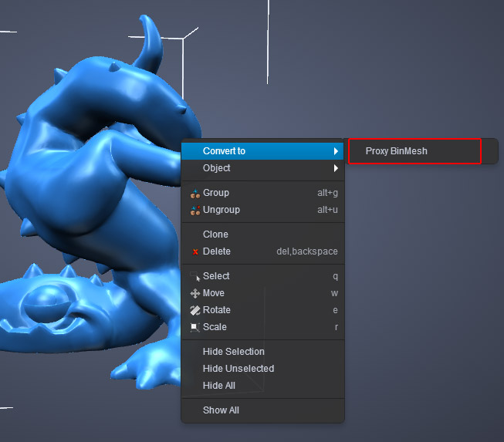Activate the Scale tool menu entry
The image size is (504, 442).
click(x=262, y=327)
